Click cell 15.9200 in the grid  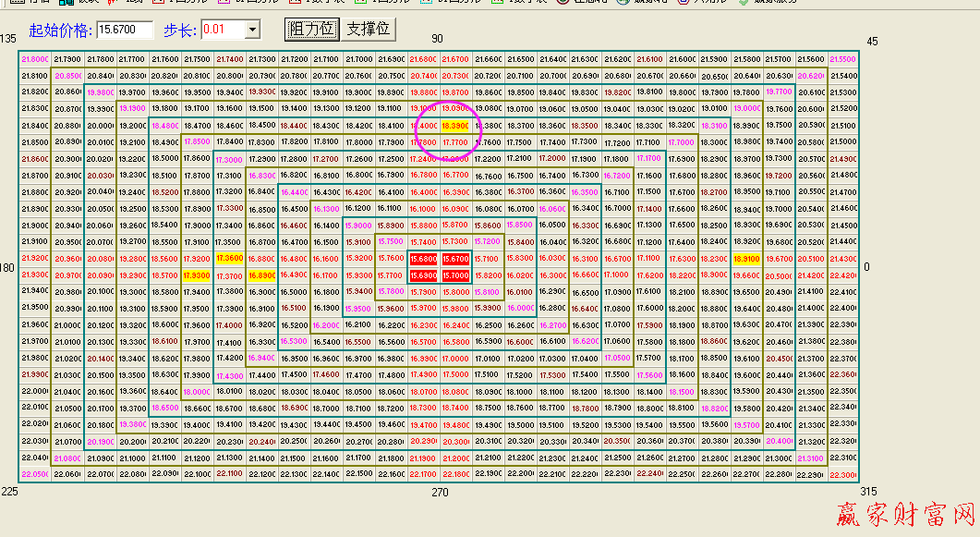pyautogui.click(x=358, y=259)
